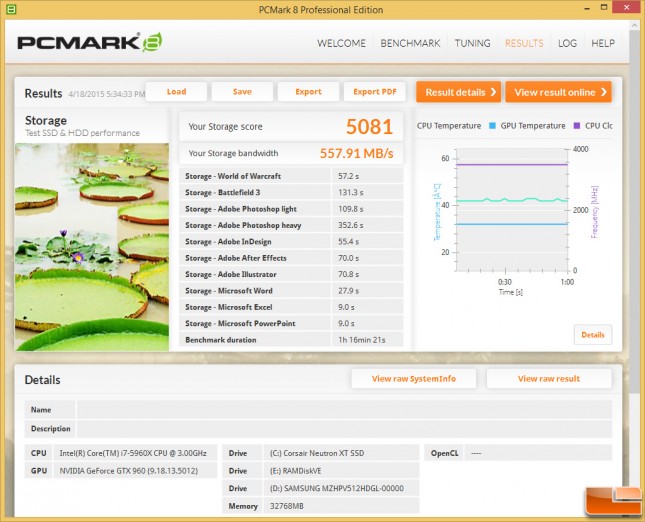The width and height of the screenshot is (645, 522).
Task: Select Storage - Adobe Photoshop light row
Action: click(291, 209)
